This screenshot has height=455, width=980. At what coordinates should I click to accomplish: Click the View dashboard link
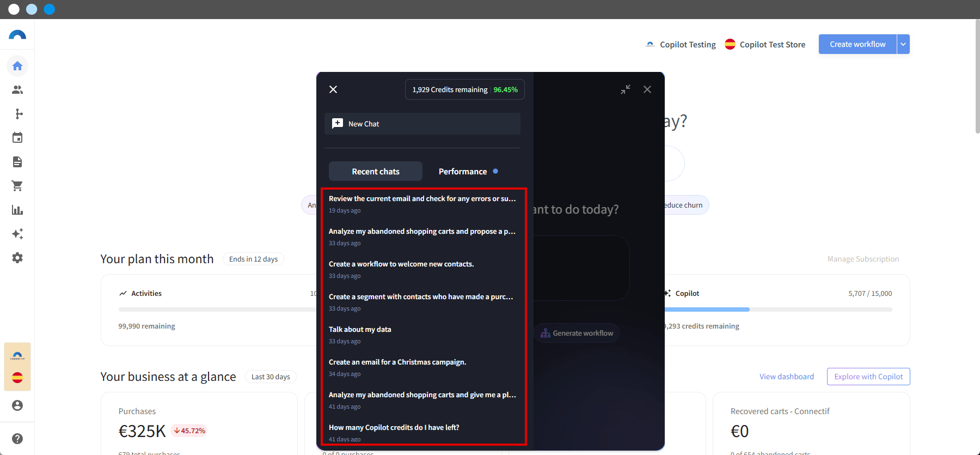787,377
